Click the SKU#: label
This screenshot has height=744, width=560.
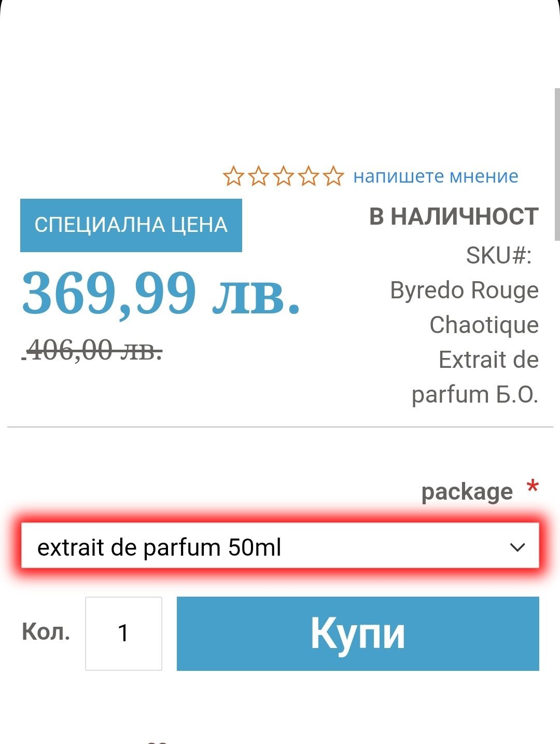point(499,255)
